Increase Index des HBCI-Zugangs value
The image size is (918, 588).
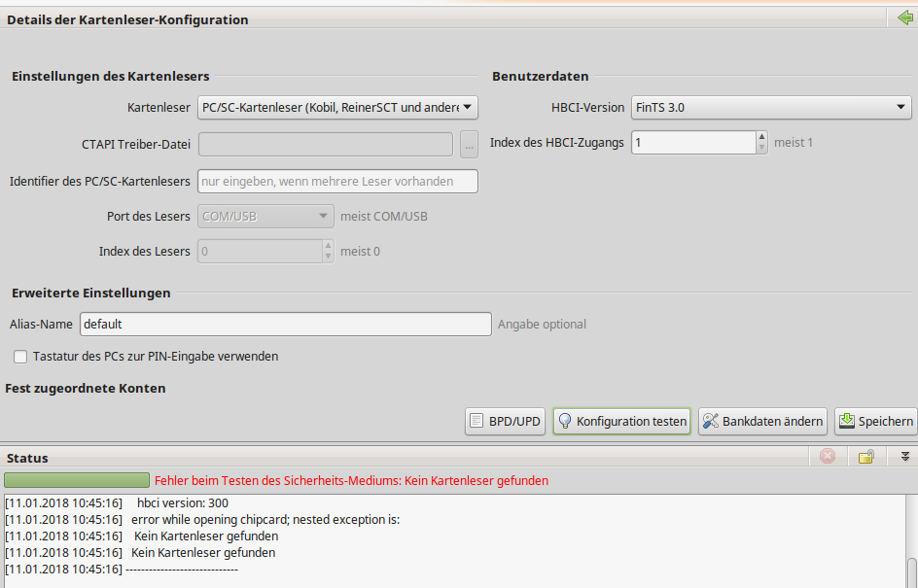pos(761,137)
